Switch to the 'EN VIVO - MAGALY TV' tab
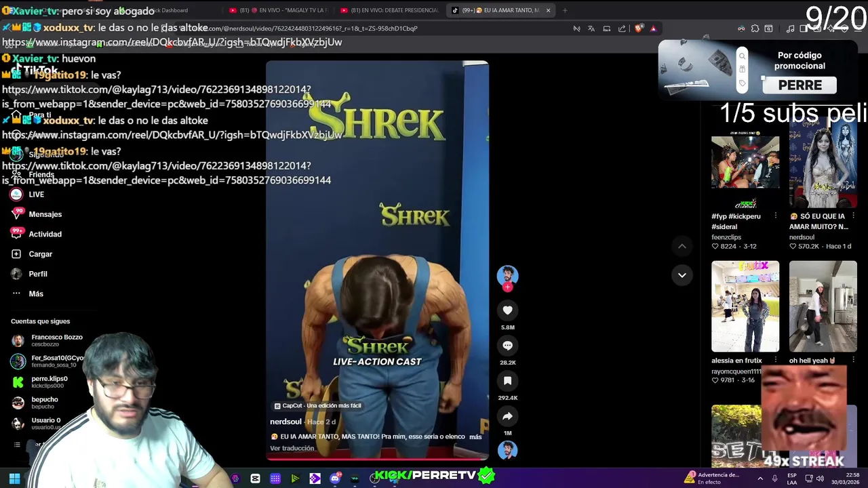This screenshot has height=488, width=868. 278,10
